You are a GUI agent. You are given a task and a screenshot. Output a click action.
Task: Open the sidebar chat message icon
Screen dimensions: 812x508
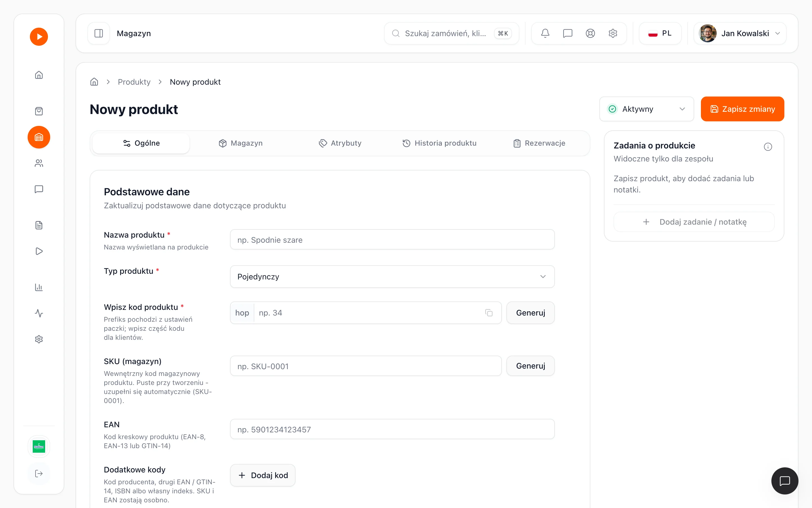pos(39,189)
